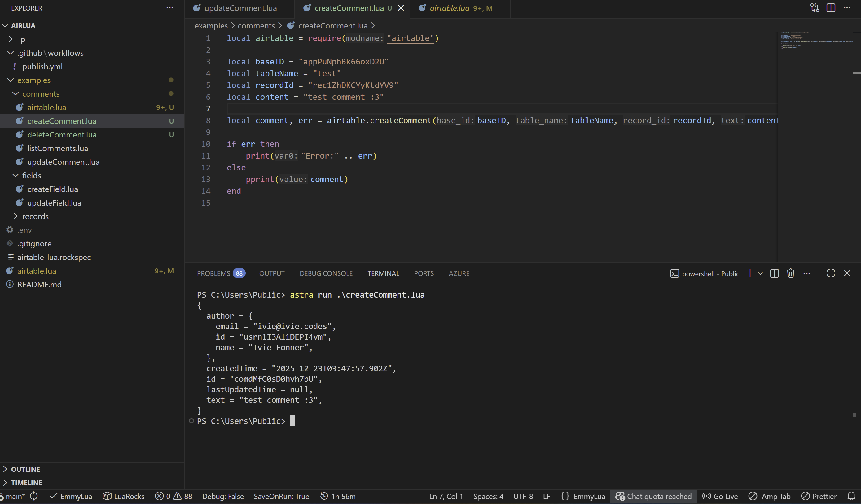Collapse the fields folder
The width and height of the screenshot is (861, 504).
(31, 176)
